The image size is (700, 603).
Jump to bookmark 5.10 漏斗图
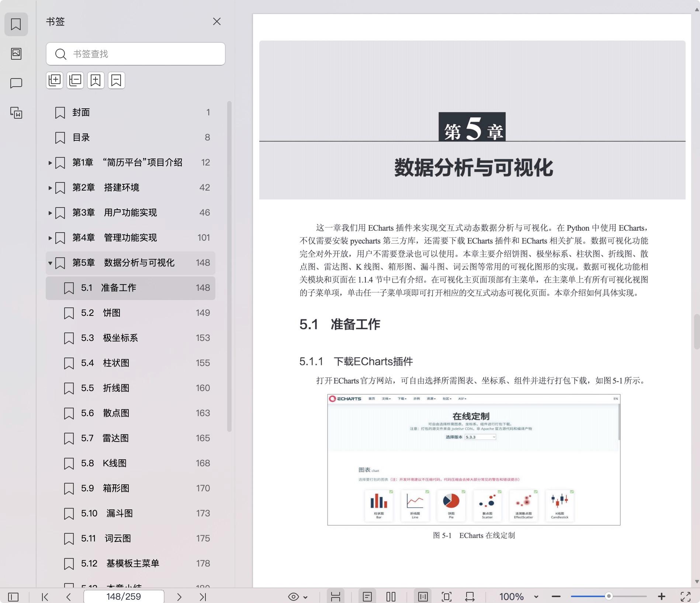point(131,513)
